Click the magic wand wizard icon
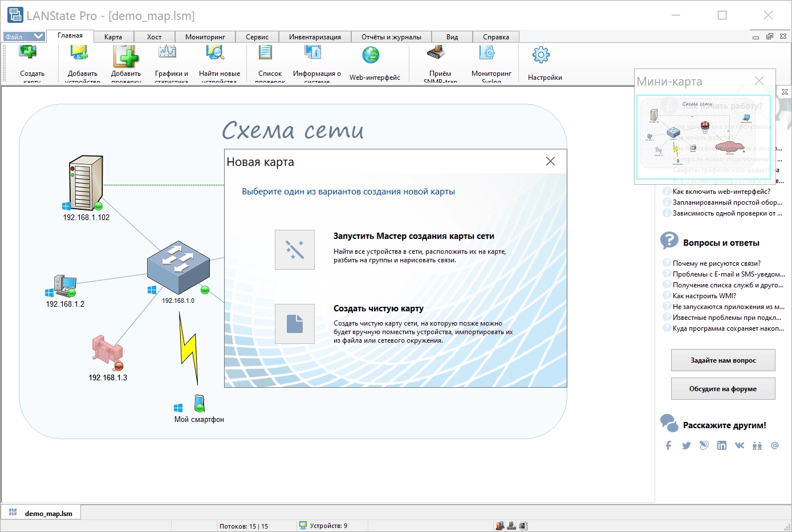The height and width of the screenshot is (532, 792). [295, 250]
